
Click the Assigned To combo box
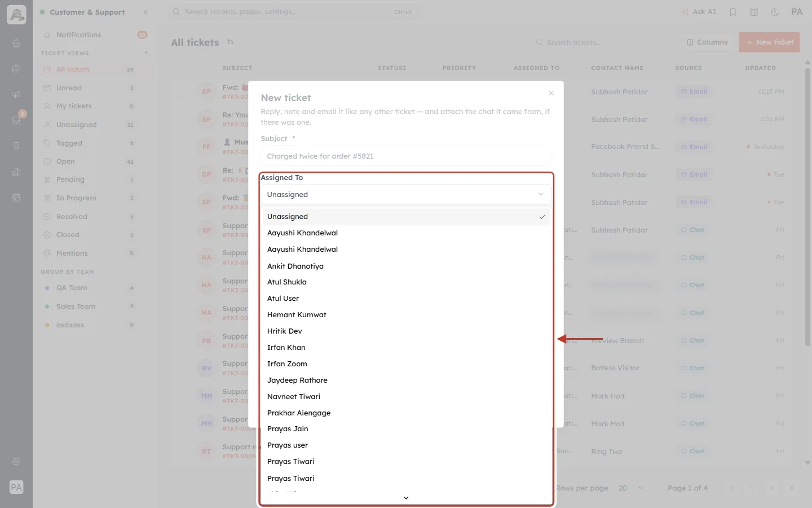click(x=405, y=194)
